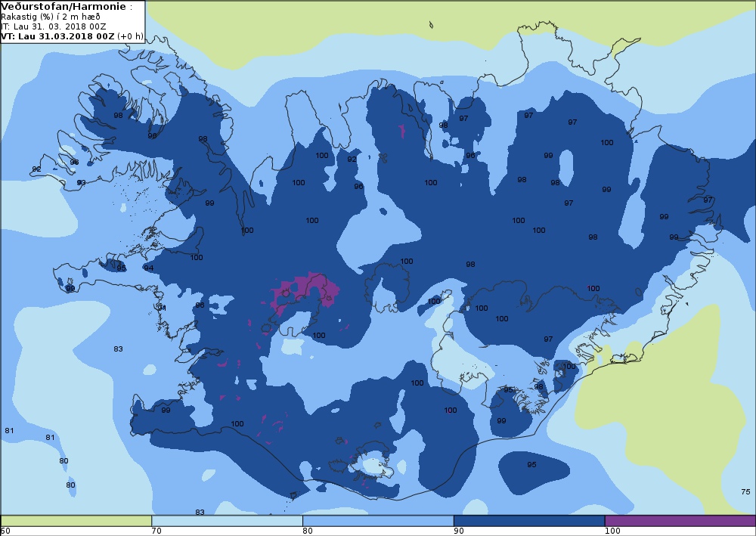Click the pale blue 70–80 legend swatch
This screenshot has width=756, height=536.
point(227,521)
